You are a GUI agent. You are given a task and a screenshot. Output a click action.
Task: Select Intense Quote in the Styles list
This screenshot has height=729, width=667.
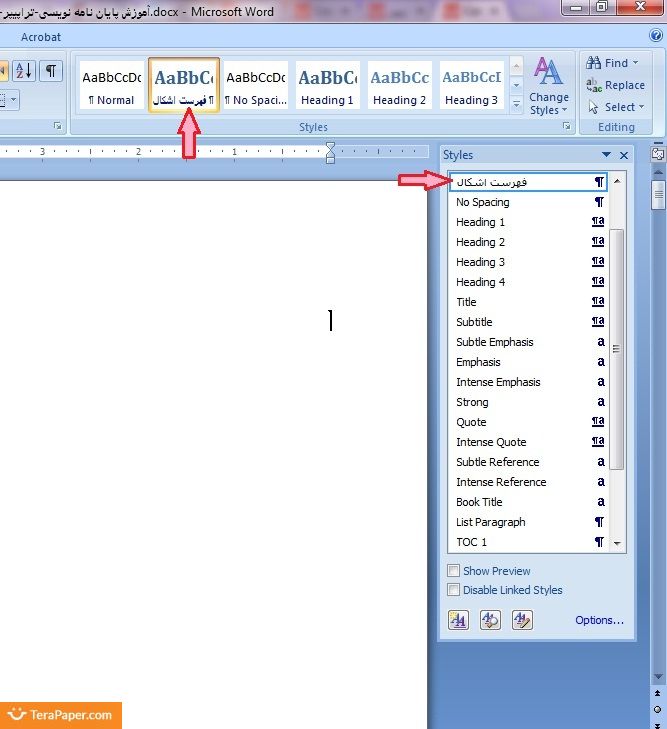pos(491,442)
